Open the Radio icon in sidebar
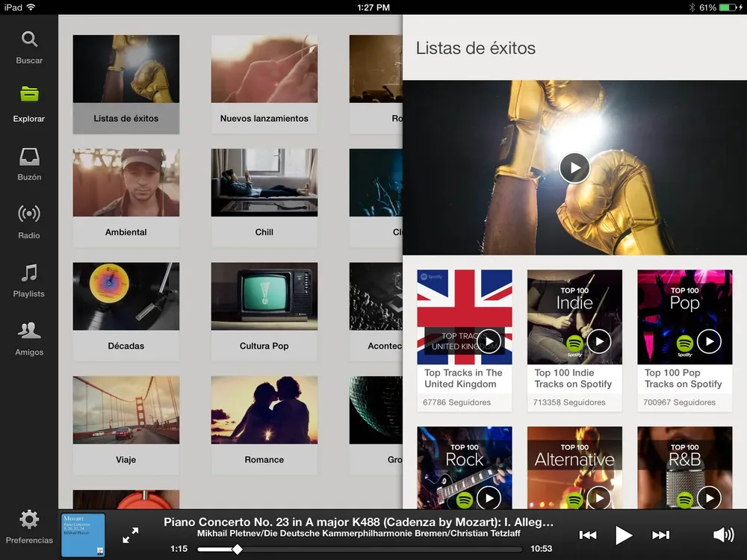Image resolution: width=747 pixels, height=560 pixels. coord(29,214)
